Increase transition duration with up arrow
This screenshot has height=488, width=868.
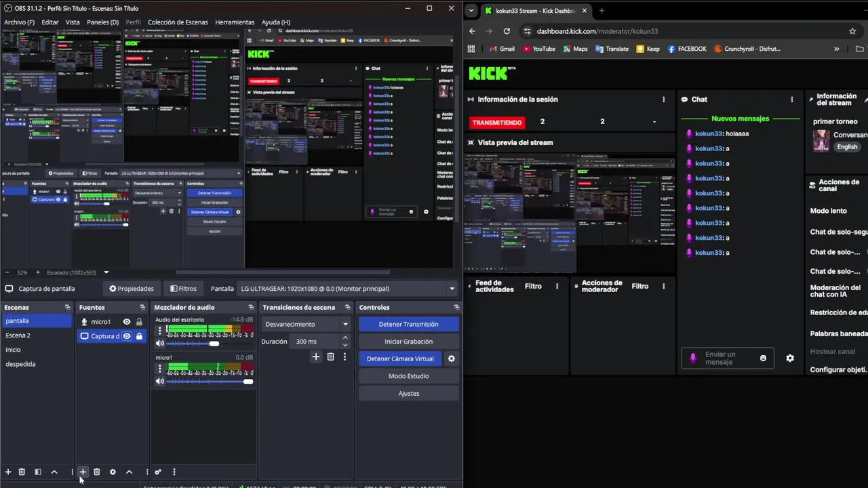(x=345, y=338)
